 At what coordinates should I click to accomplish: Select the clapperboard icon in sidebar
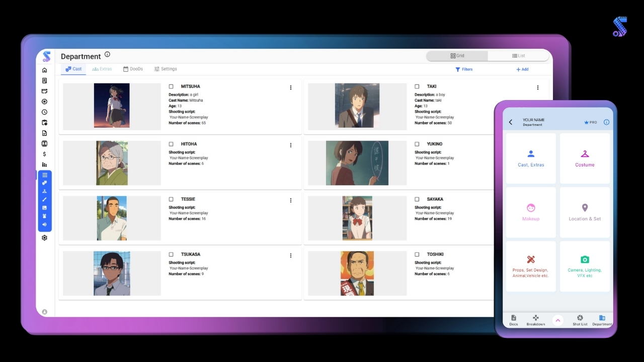click(x=44, y=92)
